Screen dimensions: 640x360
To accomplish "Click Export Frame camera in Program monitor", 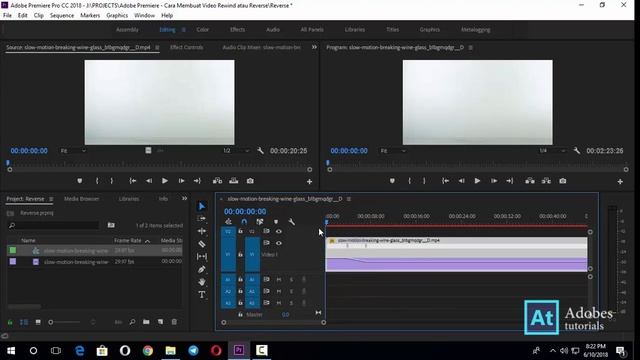I will point(563,181).
